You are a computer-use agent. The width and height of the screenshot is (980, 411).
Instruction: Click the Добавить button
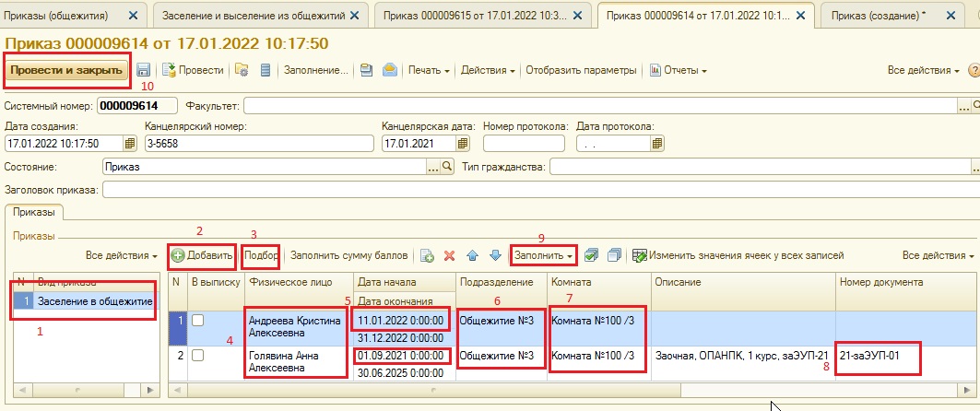(x=202, y=255)
